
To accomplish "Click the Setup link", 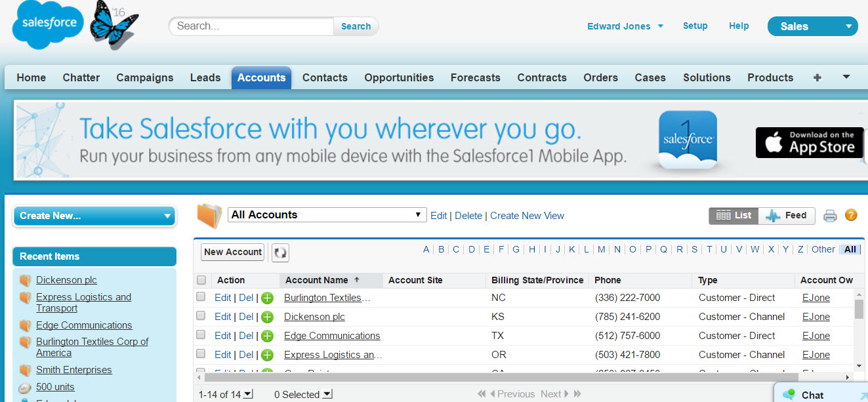I will point(695,26).
